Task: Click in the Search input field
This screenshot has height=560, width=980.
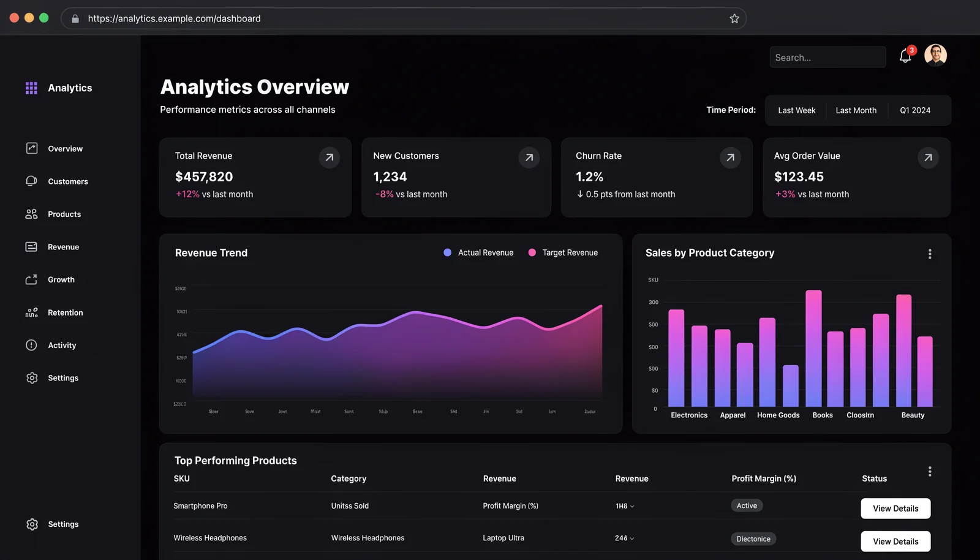Action: click(x=827, y=57)
